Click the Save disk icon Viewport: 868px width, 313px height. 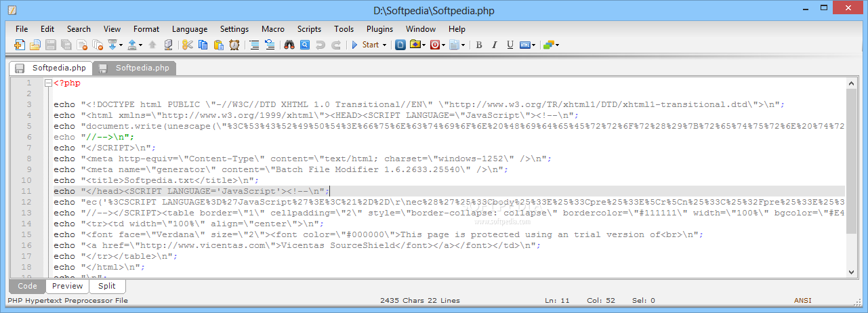tap(51, 45)
